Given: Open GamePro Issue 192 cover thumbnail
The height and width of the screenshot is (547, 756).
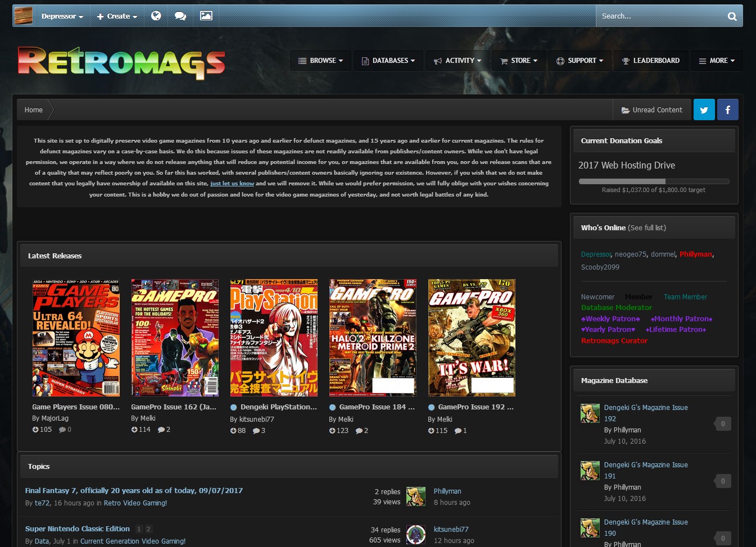Looking at the screenshot, I should point(472,338).
